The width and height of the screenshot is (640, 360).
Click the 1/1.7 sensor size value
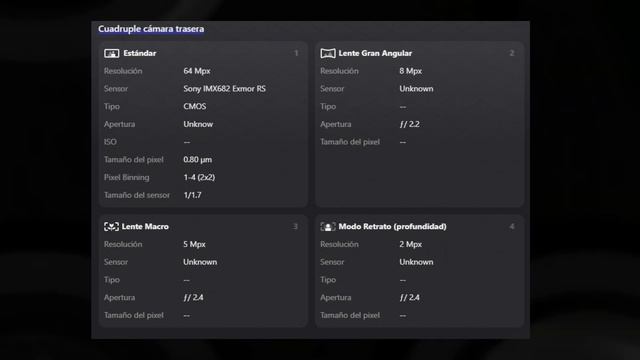pos(192,195)
